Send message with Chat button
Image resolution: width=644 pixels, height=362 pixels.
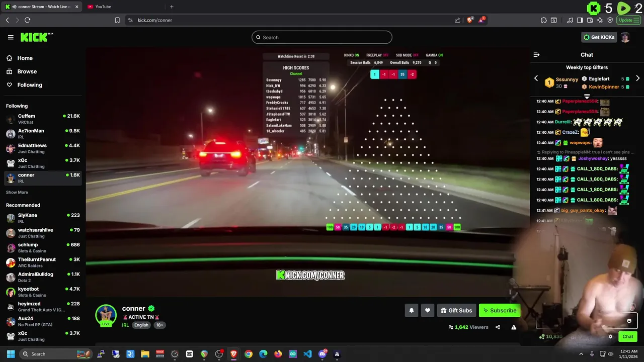628,337
